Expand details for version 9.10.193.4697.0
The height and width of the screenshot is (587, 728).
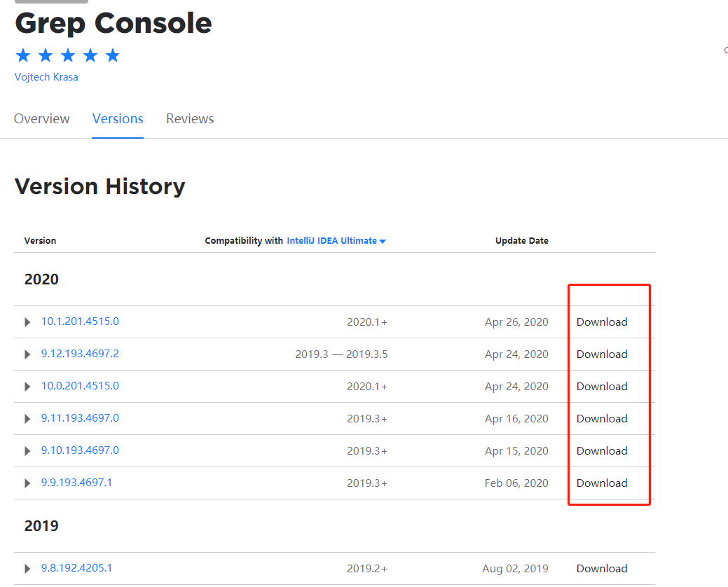click(x=27, y=451)
